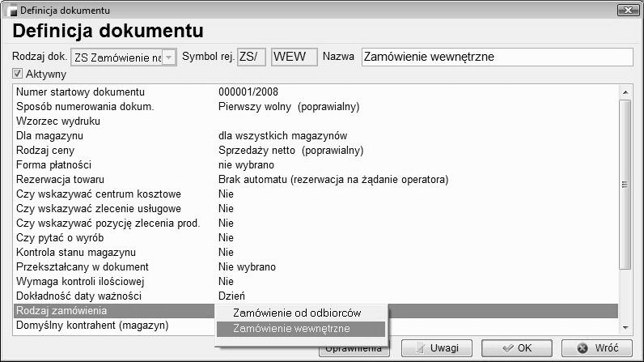644x362 pixels.
Task: Select the Wymaga kontroli ilościowej row
Action: coord(316,282)
